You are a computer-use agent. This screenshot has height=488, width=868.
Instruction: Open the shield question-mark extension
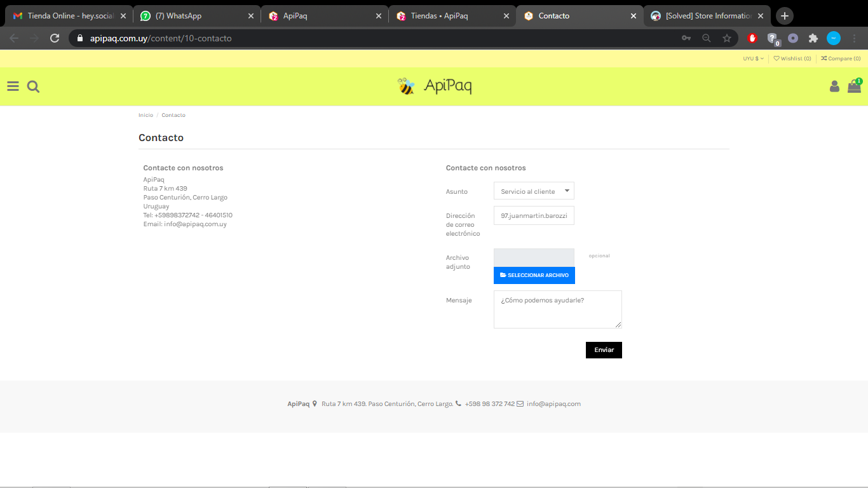[773, 39]
